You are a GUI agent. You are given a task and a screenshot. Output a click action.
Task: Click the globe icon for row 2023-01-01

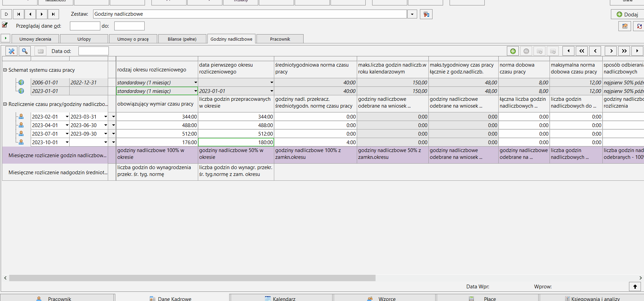click(x=21, y=91)
